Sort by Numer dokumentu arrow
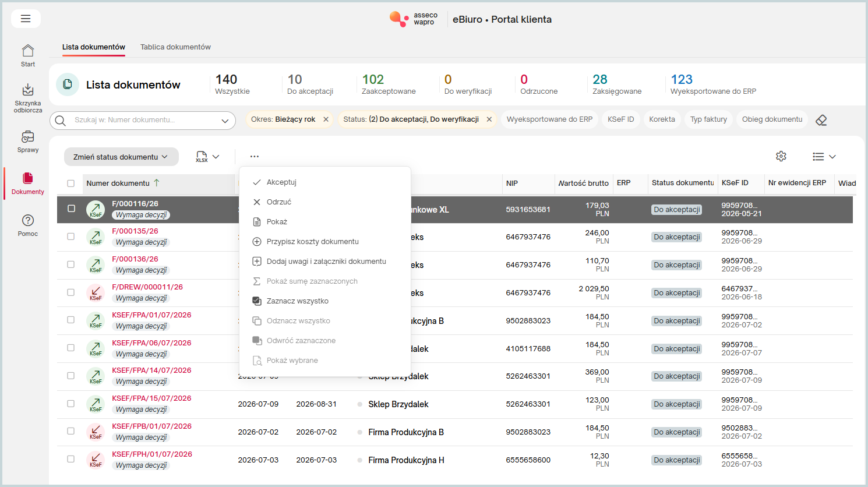The width and height of the screenshot is (868, 487). (x=157, y=183)
